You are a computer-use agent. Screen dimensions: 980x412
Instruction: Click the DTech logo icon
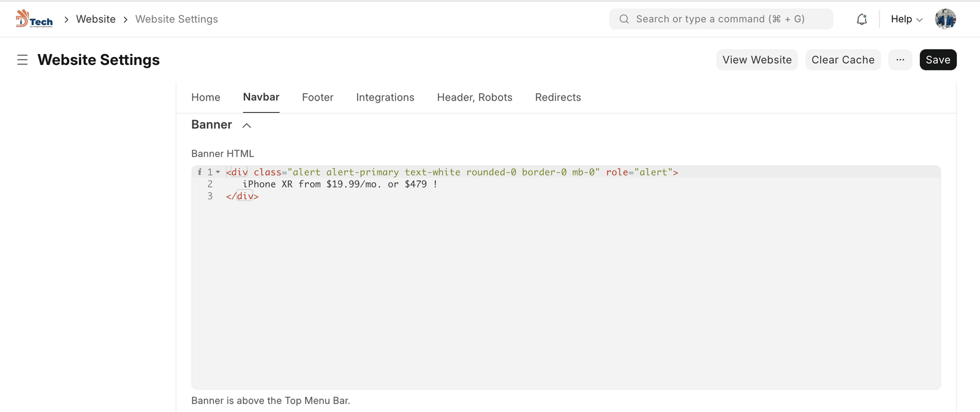click(x=34, y=19)
